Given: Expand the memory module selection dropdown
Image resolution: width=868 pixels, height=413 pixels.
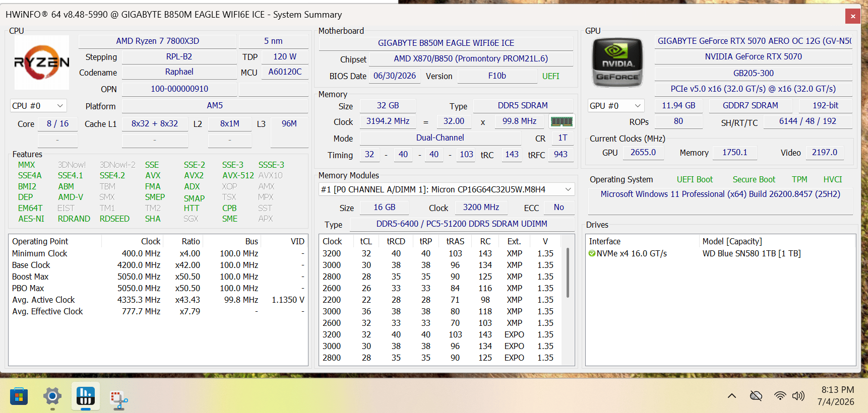Looking at the screenshot, I should 447,189.
